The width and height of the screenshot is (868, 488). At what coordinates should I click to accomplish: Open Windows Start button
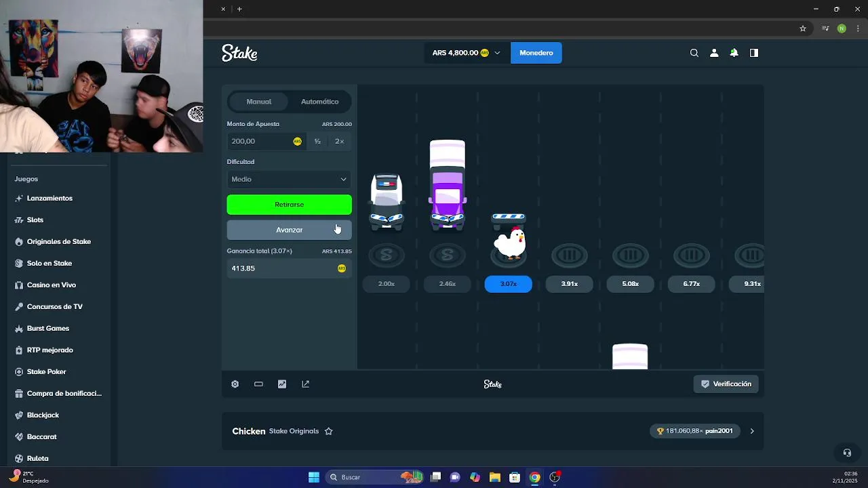(314, 477)
